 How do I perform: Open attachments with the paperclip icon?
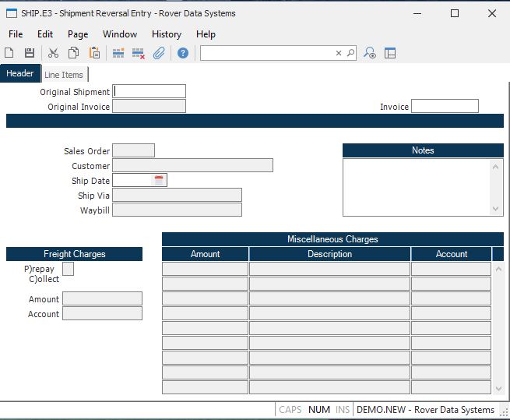pyautogui.click(x=159, y=53)
